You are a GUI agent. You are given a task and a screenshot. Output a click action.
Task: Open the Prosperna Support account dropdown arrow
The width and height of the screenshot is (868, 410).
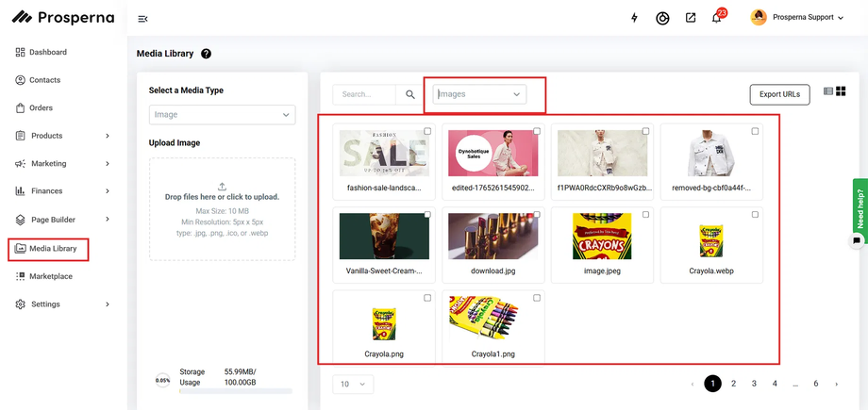(841, 18)
